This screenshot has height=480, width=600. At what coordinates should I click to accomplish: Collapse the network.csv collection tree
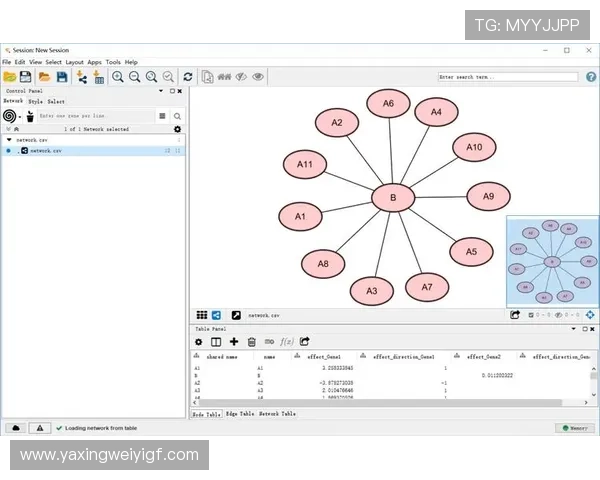pyautogui.click(x=9, y=140)
